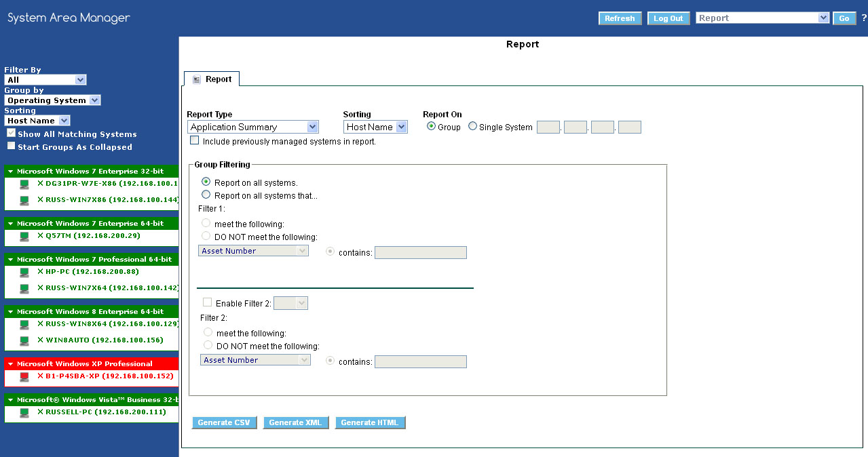Click the Log Out button
Viewport: 868px width, 457px height.
(x=668, y=18)
